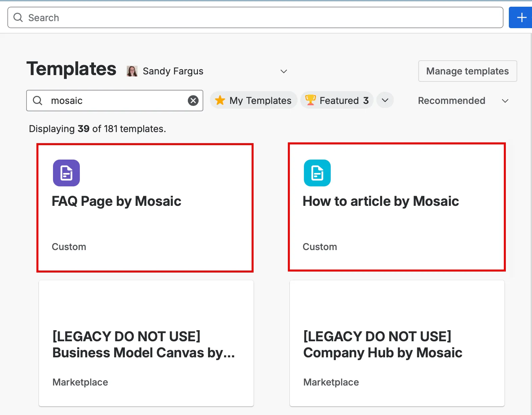The image size is (532, 415).
Task: Clear the mosaic search text
Action: pos(193,101)
